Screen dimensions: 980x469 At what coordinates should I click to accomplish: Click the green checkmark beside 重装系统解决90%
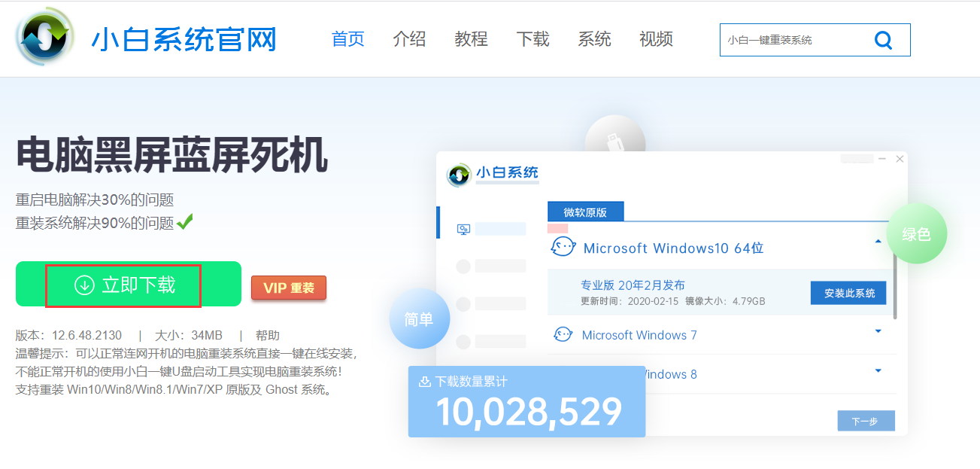(185, 222)
